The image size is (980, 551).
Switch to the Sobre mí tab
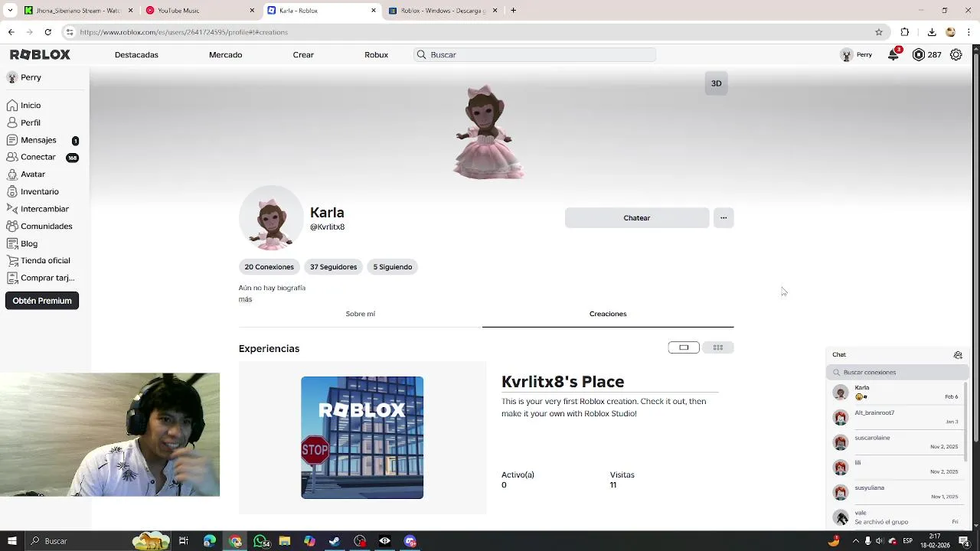tap(360, 314)
